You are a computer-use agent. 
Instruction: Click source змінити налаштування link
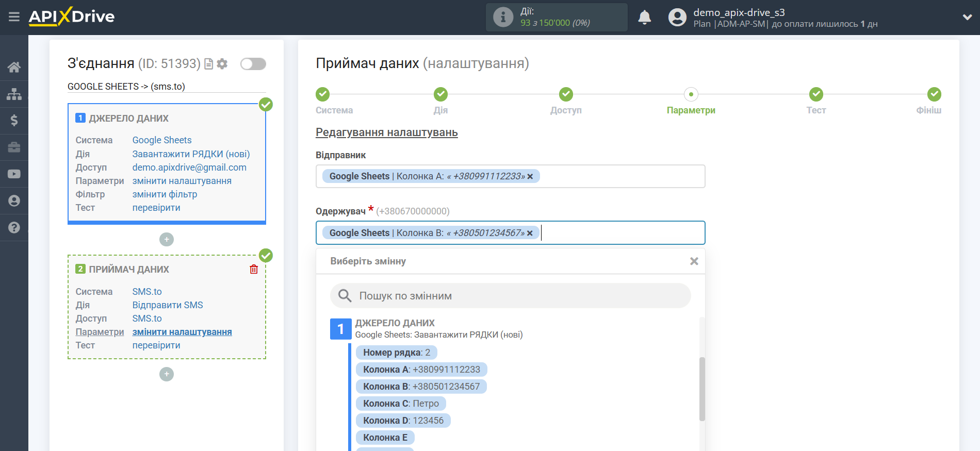(182, 181)
